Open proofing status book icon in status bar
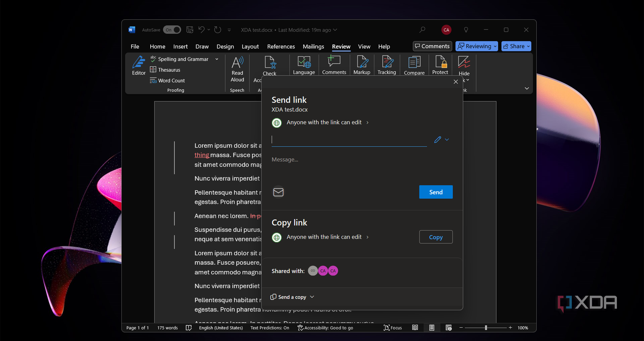The image size is (644, 341). pyautogui.click(x=188, y=328)
